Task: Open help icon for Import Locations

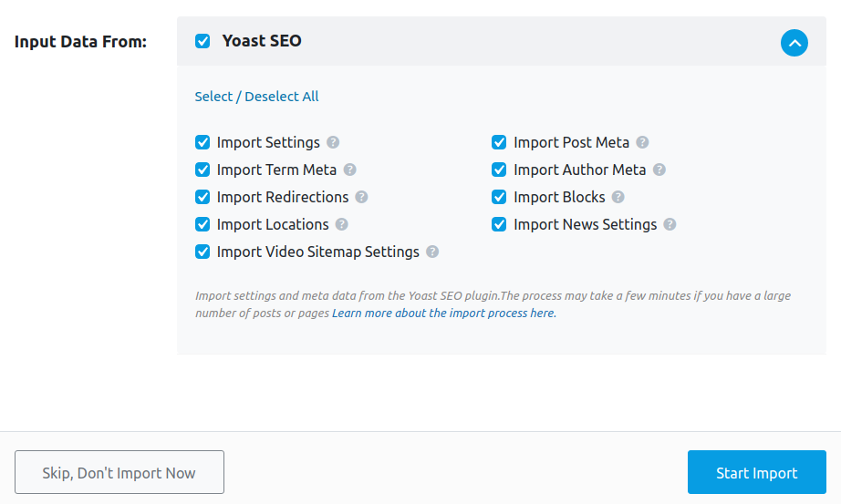Action: 342,224
